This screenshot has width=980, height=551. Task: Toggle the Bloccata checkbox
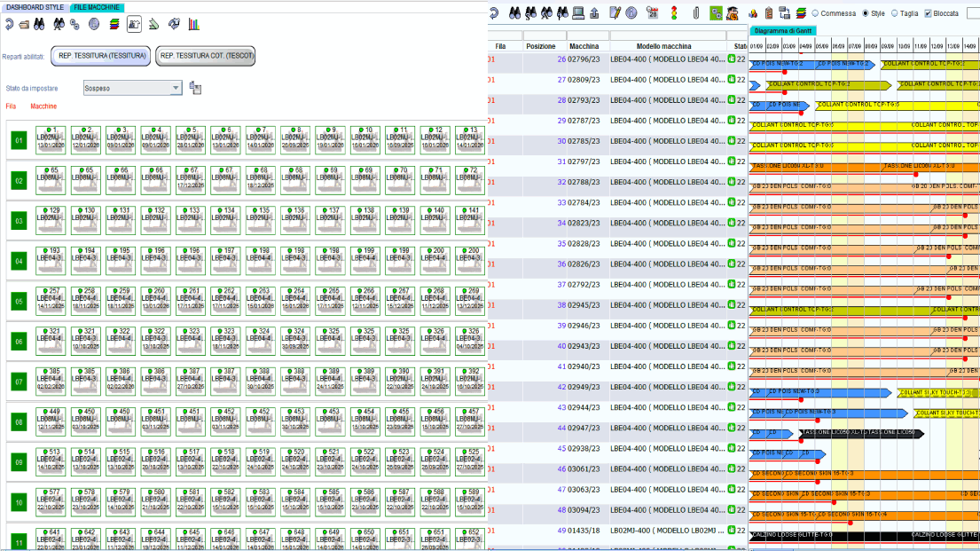tap(929, 13)
